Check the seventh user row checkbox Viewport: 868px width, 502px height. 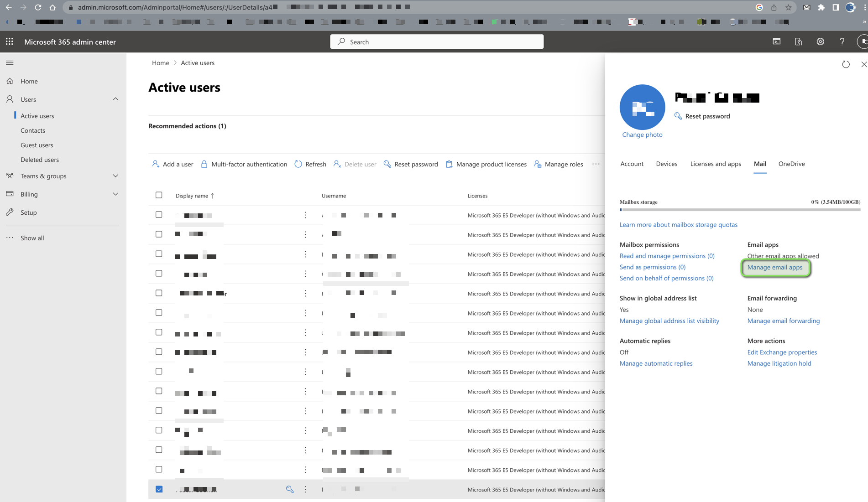[x=159, y=332]
